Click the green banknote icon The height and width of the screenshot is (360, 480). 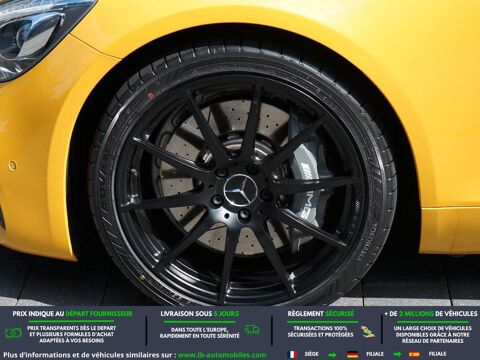(13, 333)
